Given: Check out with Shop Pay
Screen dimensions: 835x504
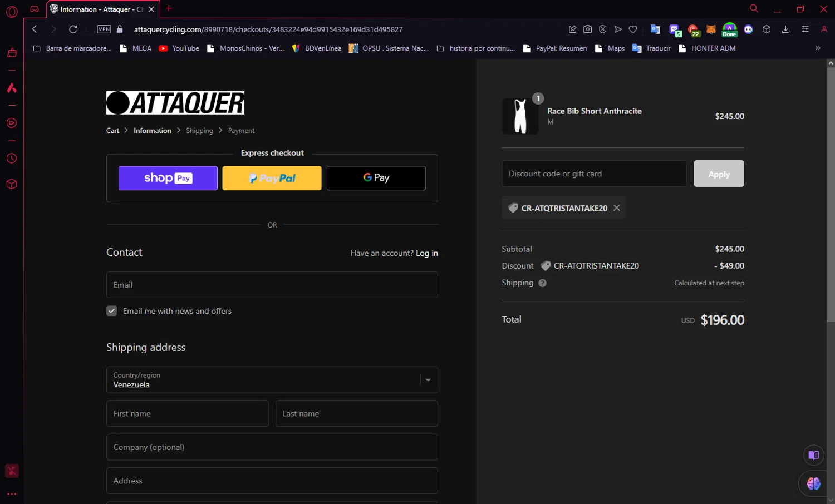Looking at the screenshot, I should pos(168,178).
